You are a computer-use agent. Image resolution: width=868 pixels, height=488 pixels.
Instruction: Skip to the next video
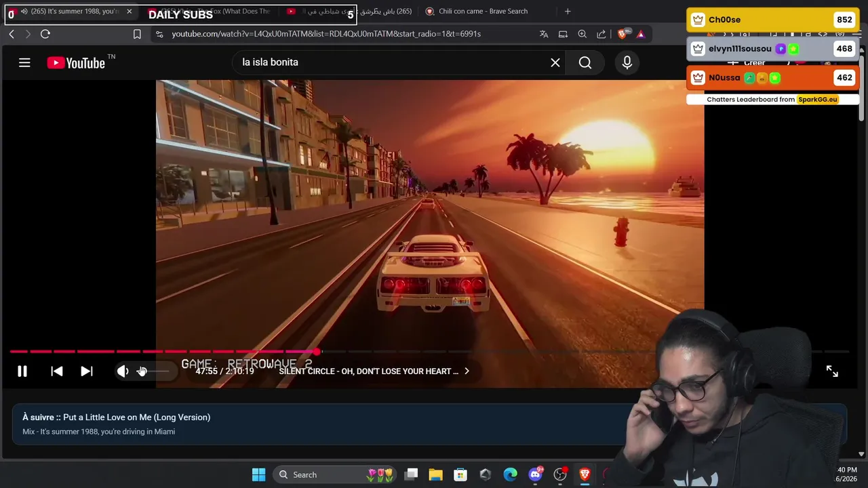pyautogui.click(x=87, y=371)
